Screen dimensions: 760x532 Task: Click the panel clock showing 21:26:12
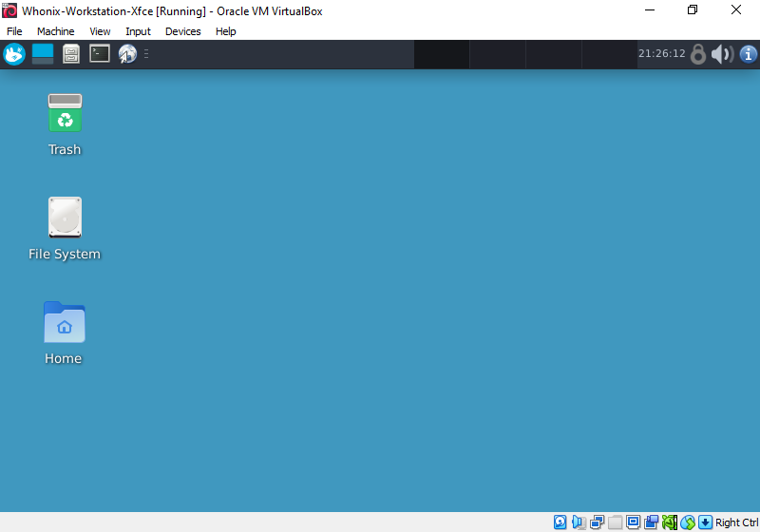[661, 54]
